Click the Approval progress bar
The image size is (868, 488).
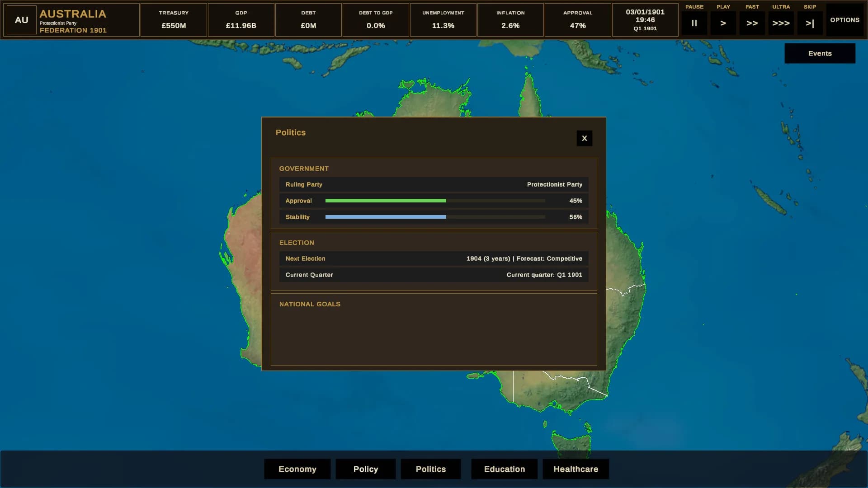435,201
